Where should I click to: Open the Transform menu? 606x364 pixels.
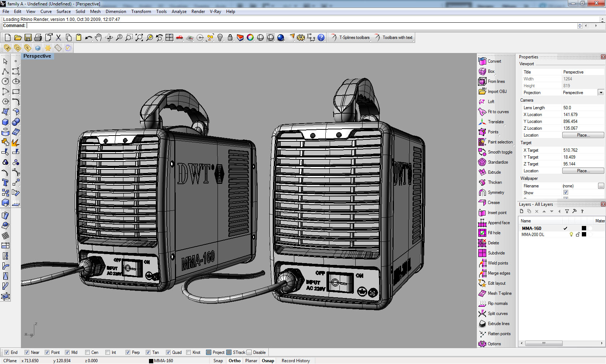coord(141,12)
